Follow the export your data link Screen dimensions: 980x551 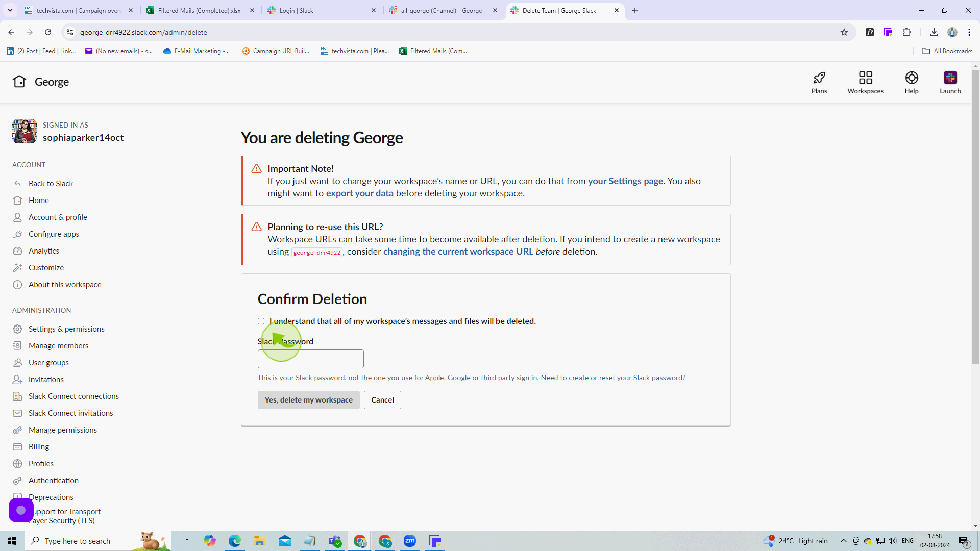point(359,193)
